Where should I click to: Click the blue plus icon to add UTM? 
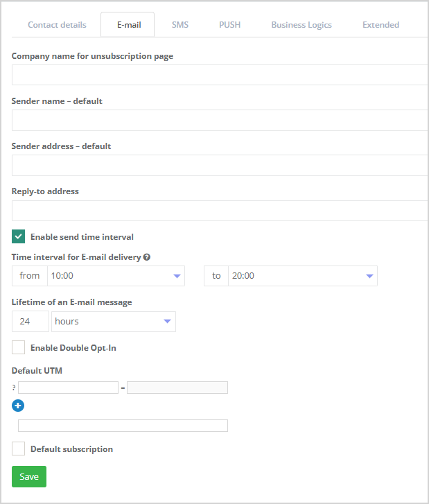[18, 406]
